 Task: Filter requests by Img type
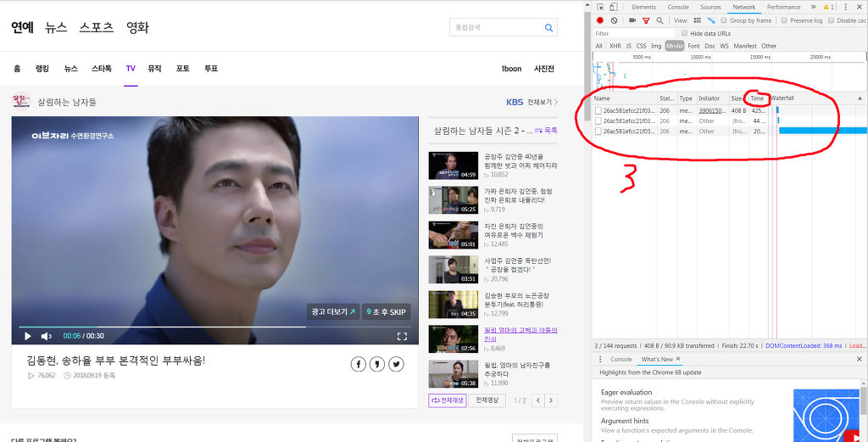coord(656,46)
